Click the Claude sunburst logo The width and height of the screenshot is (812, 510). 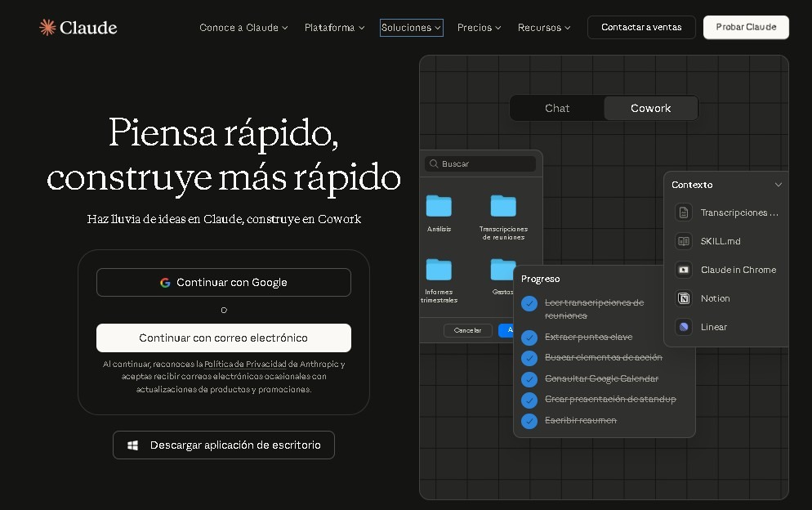point(48,26)
